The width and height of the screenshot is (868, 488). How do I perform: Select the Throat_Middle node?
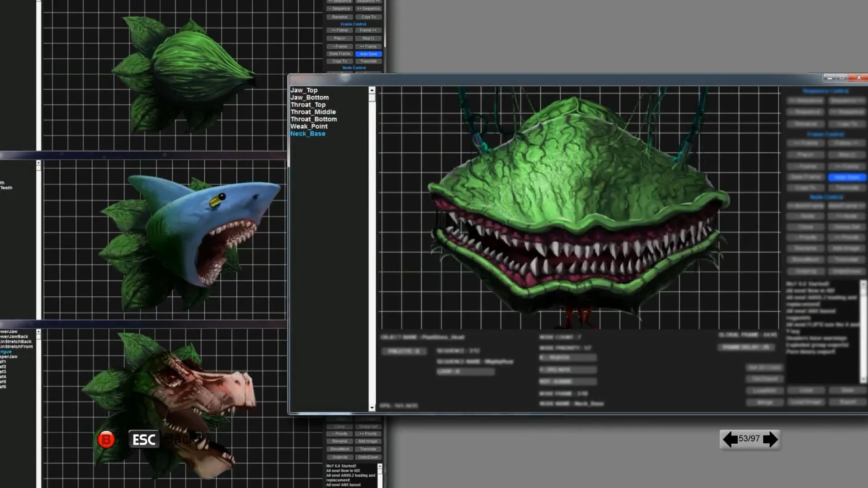313,112
